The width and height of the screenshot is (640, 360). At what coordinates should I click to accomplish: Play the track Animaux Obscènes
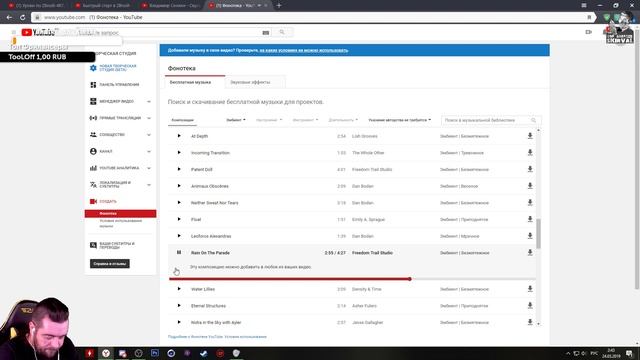coord(179,186)
